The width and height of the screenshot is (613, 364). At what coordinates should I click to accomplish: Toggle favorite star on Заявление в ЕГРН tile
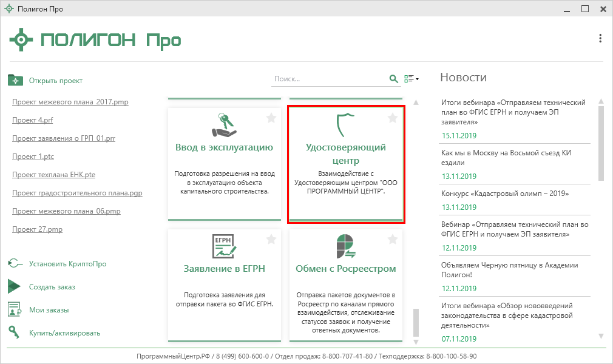tap(271, 240)
